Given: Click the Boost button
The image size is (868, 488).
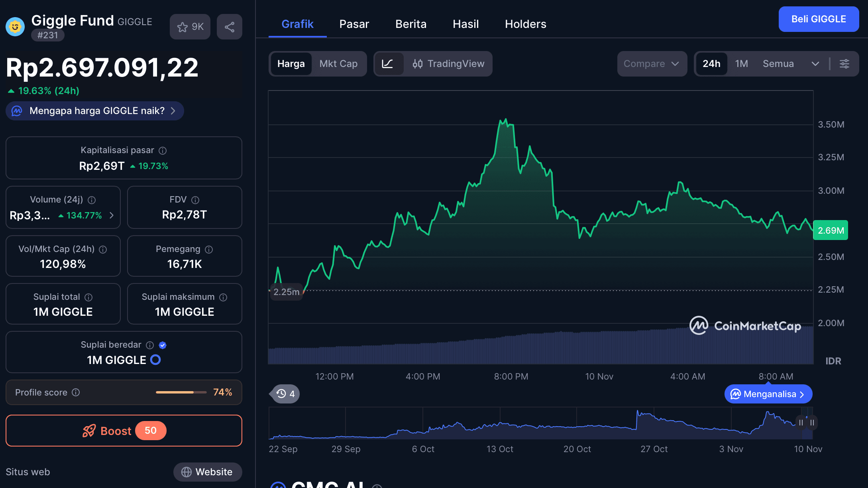Looking at the screenshot, I should 124,431.
